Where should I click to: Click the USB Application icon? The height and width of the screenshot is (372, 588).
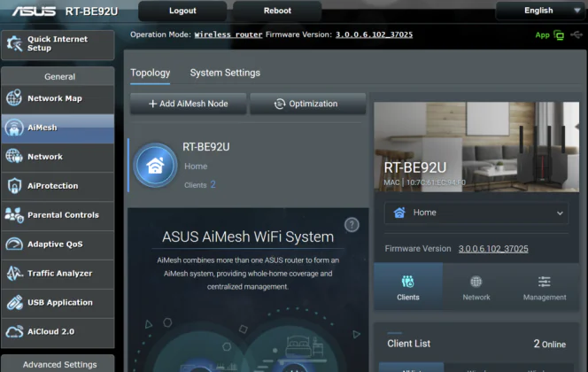(x=14, y=302)
